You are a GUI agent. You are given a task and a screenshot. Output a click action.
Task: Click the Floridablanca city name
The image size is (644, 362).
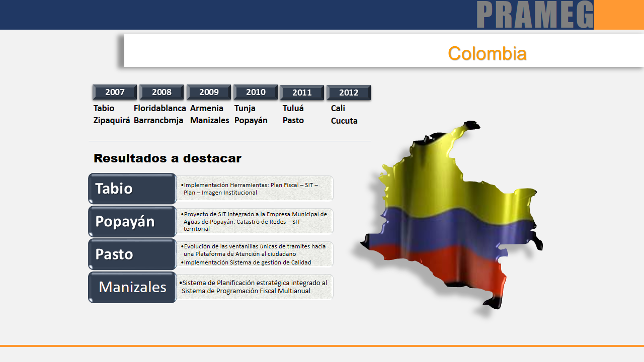160,108
